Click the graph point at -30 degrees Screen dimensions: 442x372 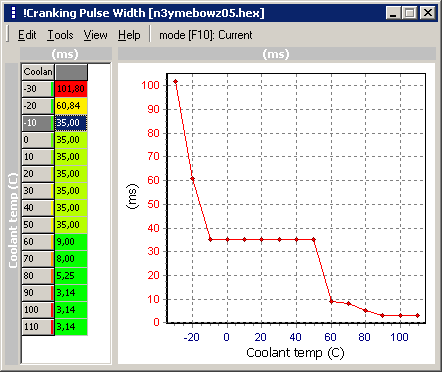[x=176, y=82]
